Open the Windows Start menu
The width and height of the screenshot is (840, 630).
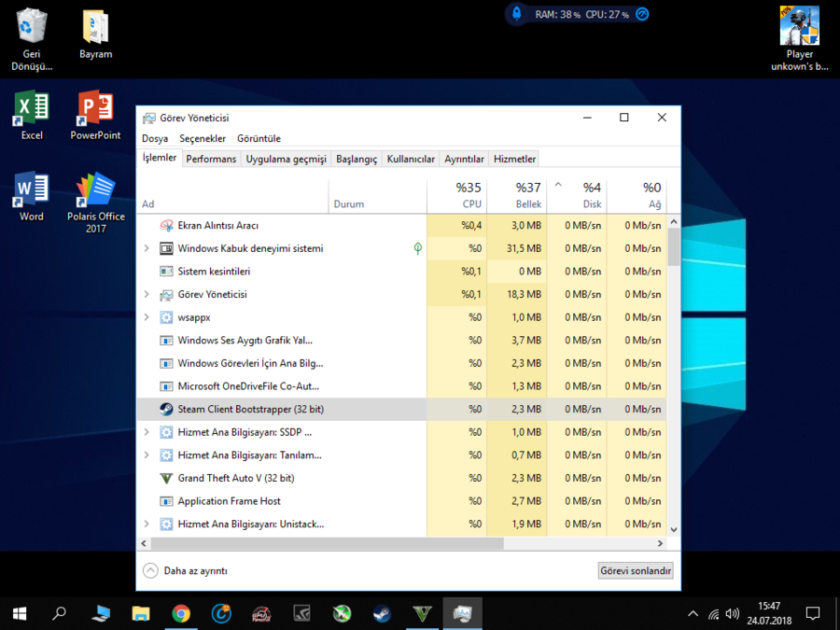coord(20,613)
